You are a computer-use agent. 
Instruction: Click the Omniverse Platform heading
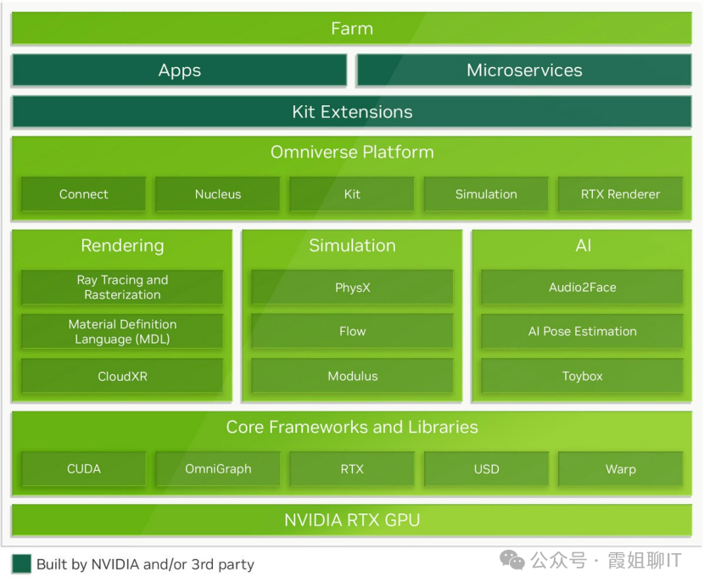352,152
